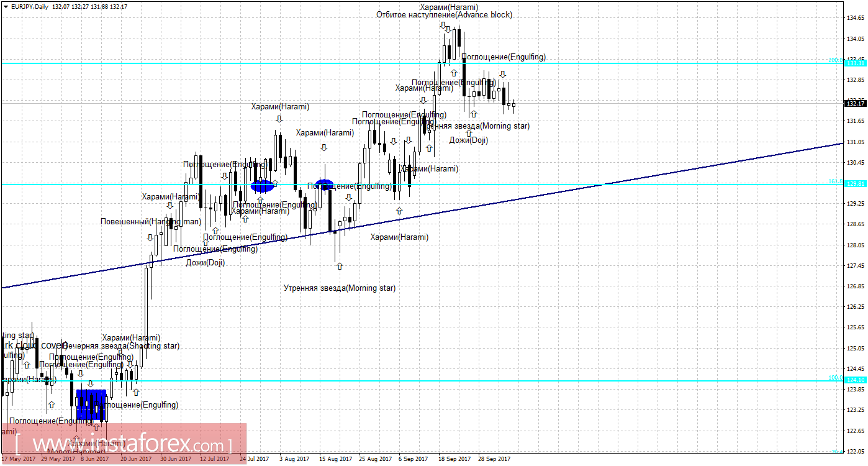
Task: Click the 6 Sep 2017 date label
Action: click(x=415, y=459)
